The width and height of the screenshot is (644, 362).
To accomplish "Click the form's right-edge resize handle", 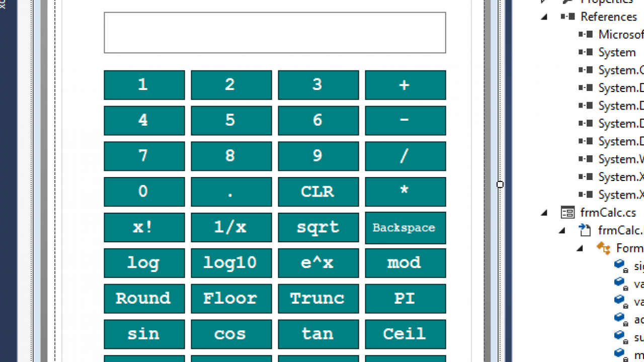I will tap(500, 185).
